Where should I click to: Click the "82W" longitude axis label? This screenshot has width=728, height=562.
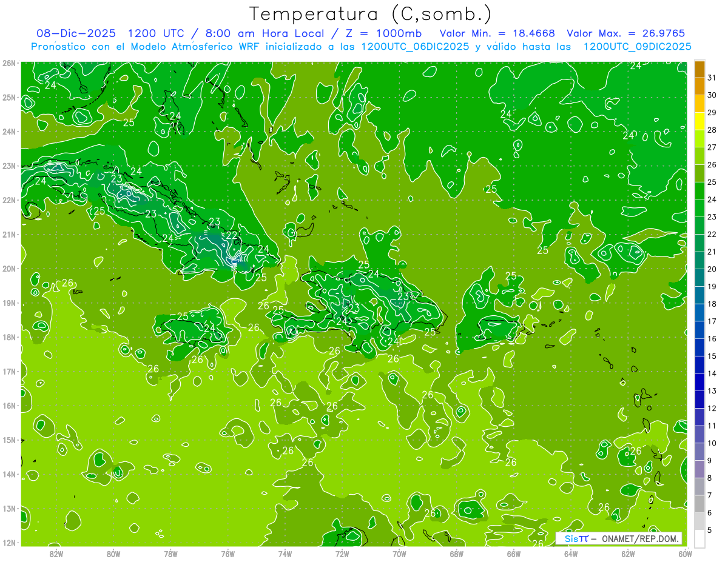(56, 554)
